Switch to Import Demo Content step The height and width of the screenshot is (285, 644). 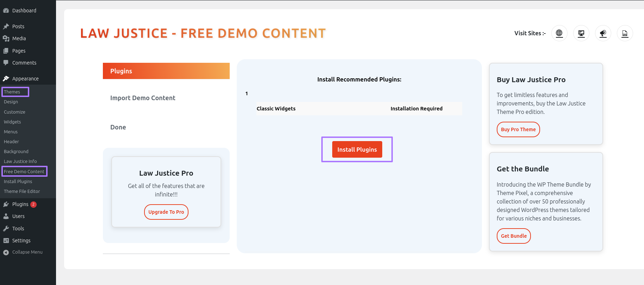(143, 98)
